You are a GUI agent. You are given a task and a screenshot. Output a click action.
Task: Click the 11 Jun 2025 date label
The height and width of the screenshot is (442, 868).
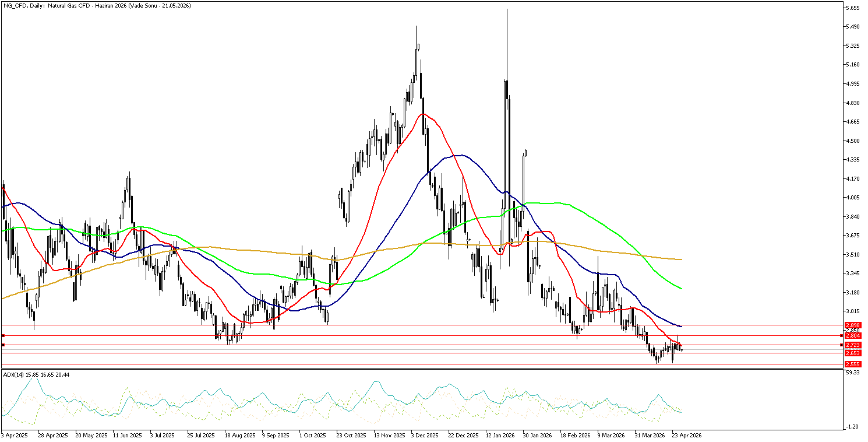(127, 435)
